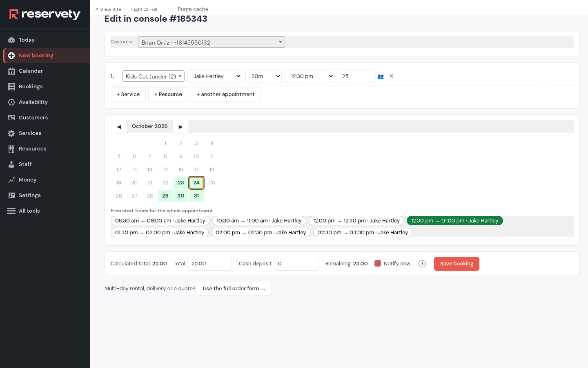Click the info icon beside Notify now

(x=422, y=264)
